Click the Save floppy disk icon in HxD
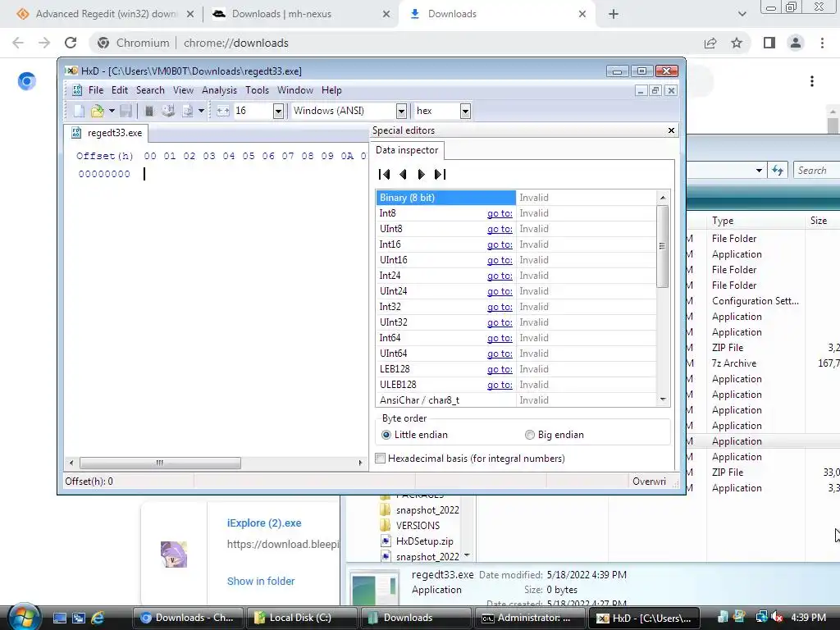 coord(126,111)
